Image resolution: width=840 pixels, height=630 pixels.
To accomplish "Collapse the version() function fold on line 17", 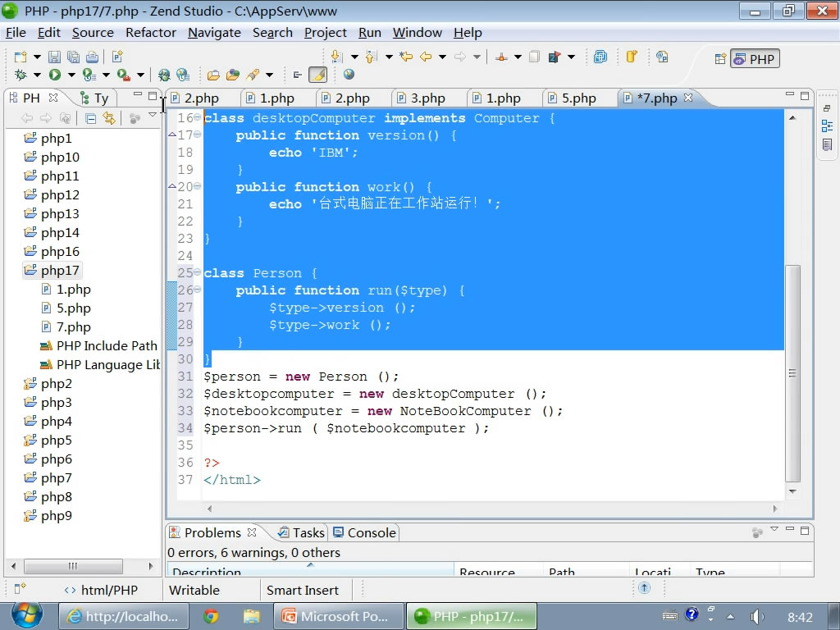I will [197, 135].
